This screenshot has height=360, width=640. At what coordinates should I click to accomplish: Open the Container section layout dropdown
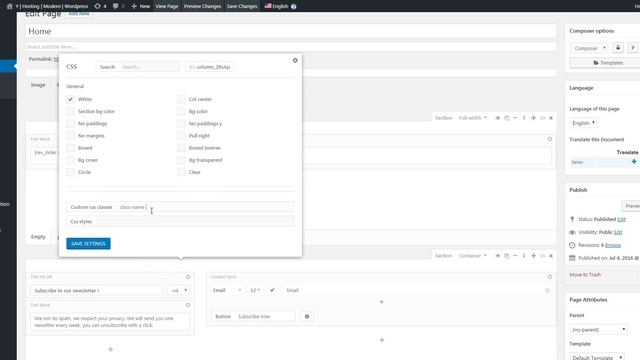tap(472, 256)
